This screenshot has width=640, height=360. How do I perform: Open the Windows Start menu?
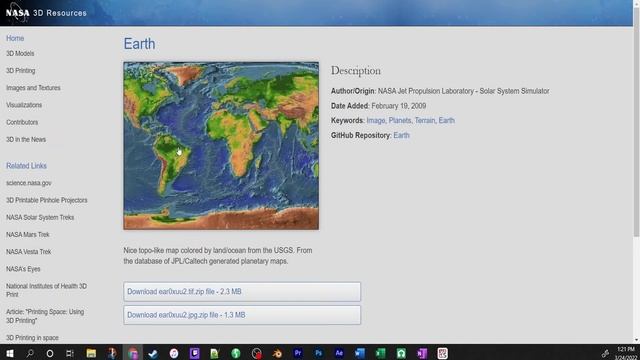point(9,353)
